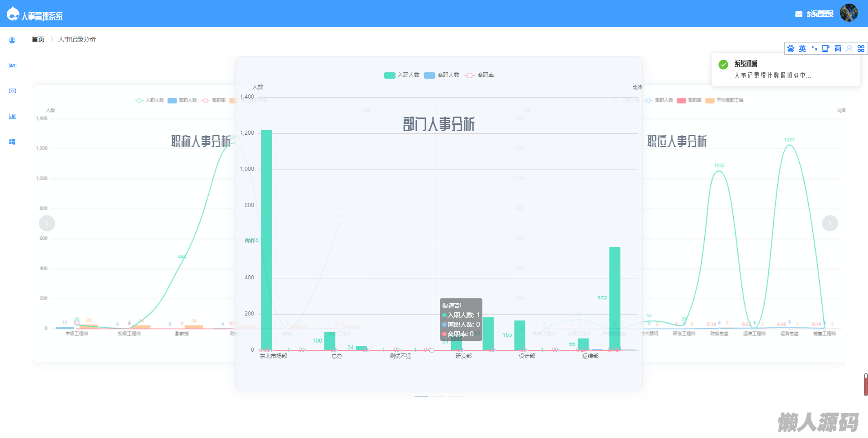Open the ID card sidebar icon

pos(12,66)
